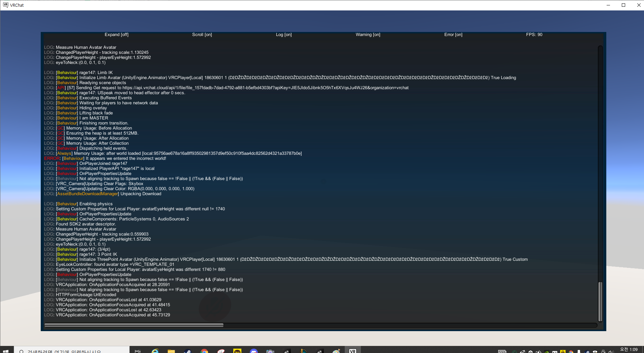Image resolution: width=644 pixels, height=353 pixels.
Task: Select the 'Hiding overlay' log line
Action: [75, 108]
